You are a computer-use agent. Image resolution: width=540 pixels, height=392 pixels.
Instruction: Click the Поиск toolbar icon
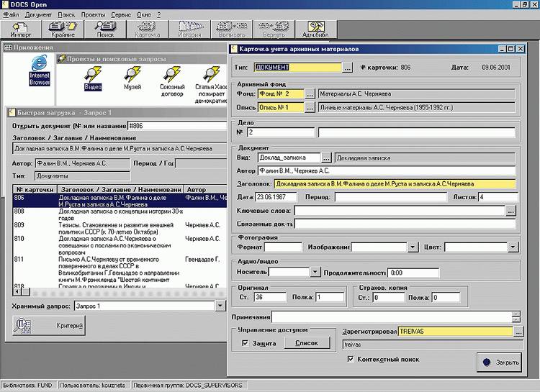105,29
